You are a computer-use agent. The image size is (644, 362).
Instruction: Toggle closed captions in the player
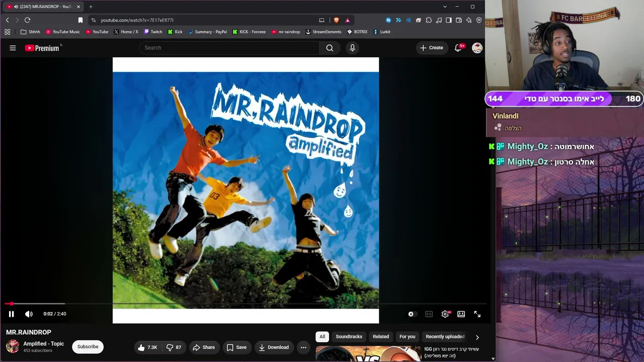click(x=429, y=314)
